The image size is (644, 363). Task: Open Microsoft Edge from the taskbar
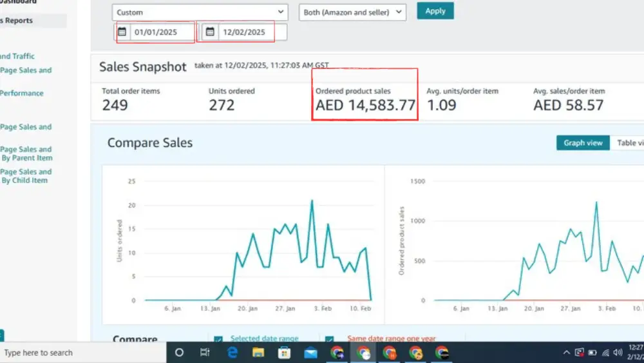click(x=232, y=353)
